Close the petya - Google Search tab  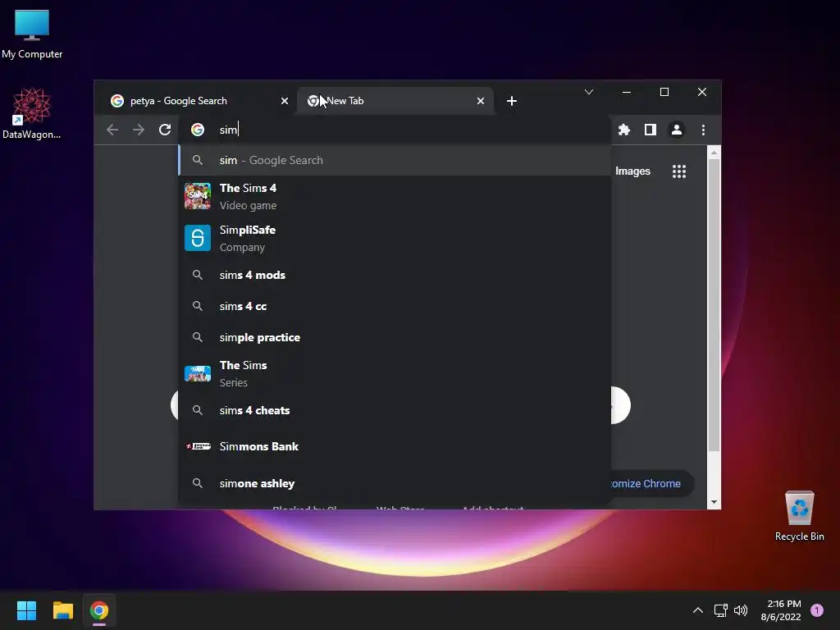click(285, 101)
